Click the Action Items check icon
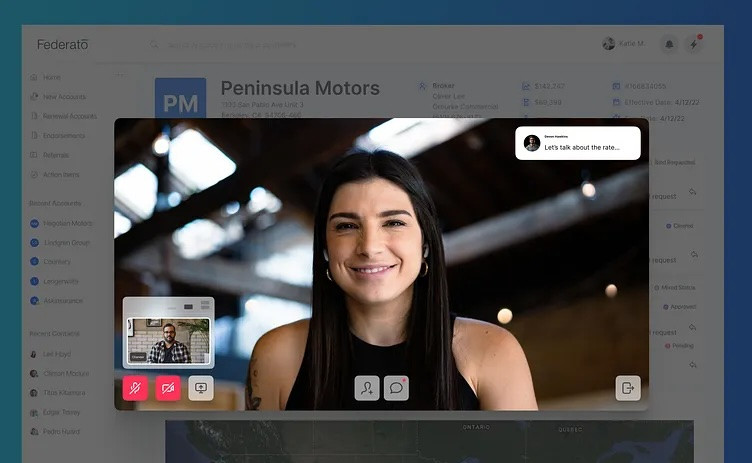Image resolution: width=752 pixels, height=463 pixels. coord(34,175)
